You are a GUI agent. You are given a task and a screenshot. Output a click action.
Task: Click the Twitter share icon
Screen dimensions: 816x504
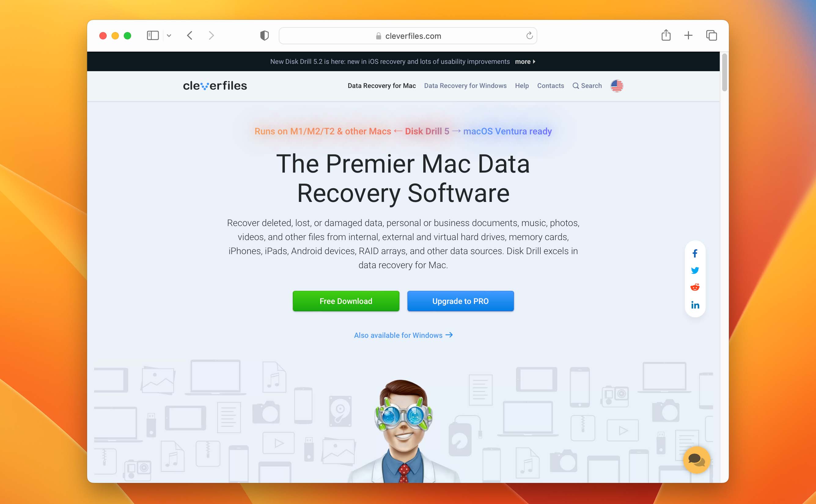click(x=695, y=270)
